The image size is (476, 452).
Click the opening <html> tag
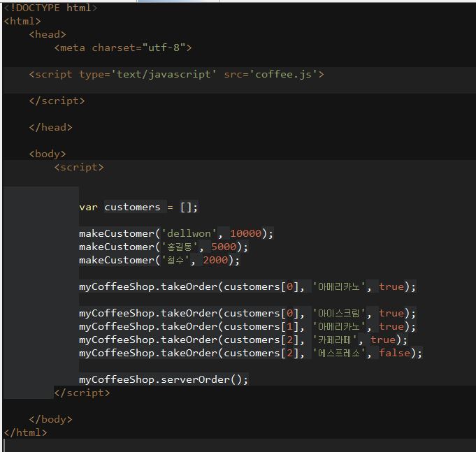click(22, 21)
